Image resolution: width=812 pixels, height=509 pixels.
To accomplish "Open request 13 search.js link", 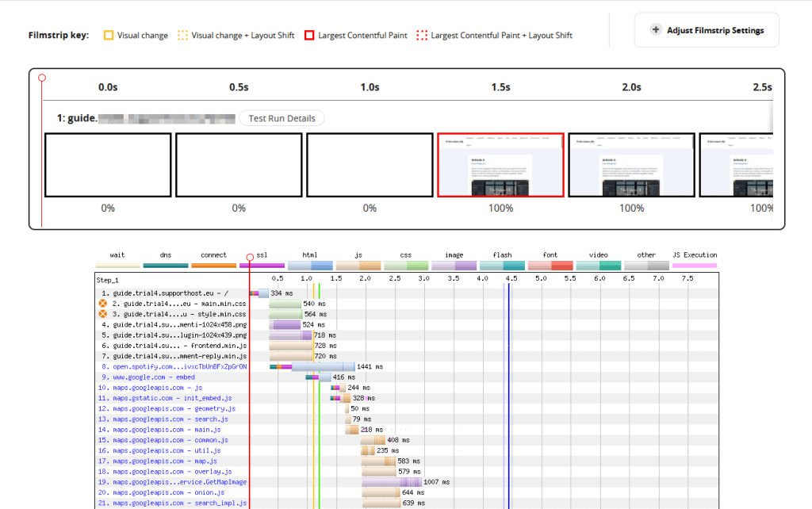I will [x=163, y=419].
